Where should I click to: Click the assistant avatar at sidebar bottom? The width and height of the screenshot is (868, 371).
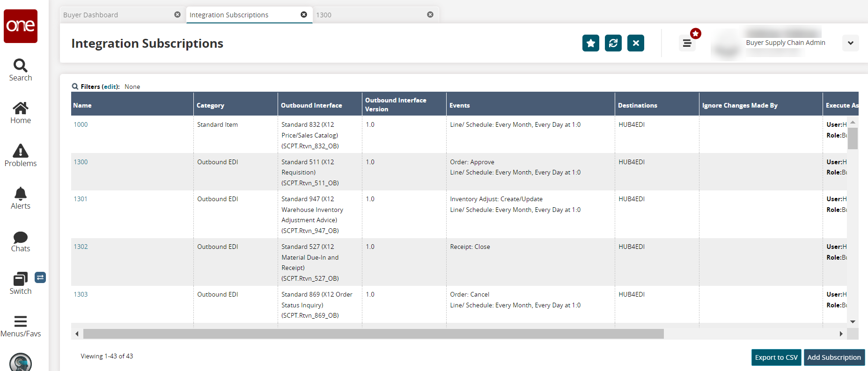21,362
